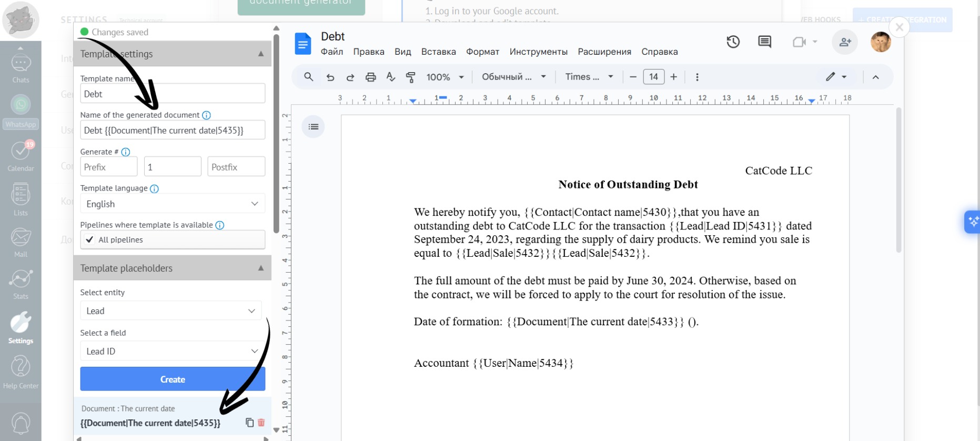Increase font size with plus button
980x441 pixels.
pyautogui.click(x=674, y=77)
